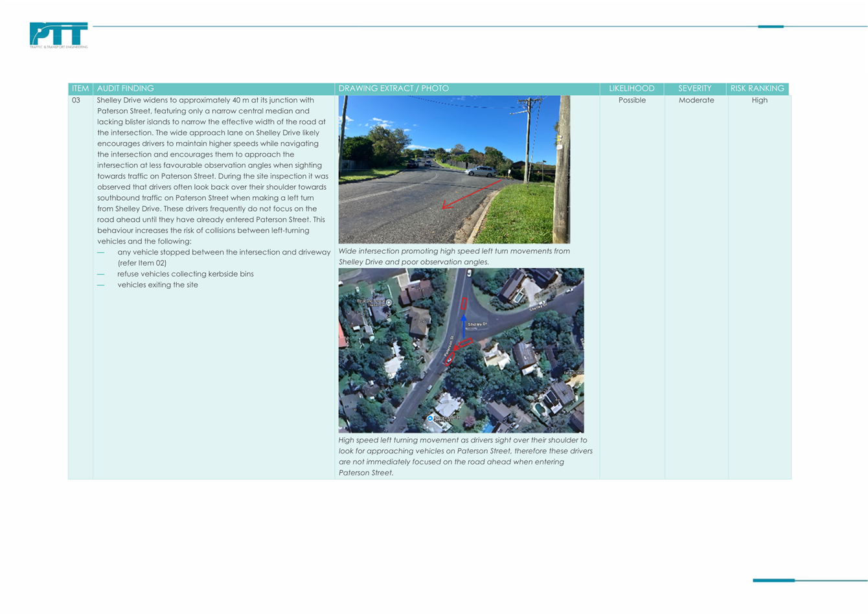Select the 'Moderate' severity value
This screenshot has height=614, width=868.
click(x=696, y=100)
